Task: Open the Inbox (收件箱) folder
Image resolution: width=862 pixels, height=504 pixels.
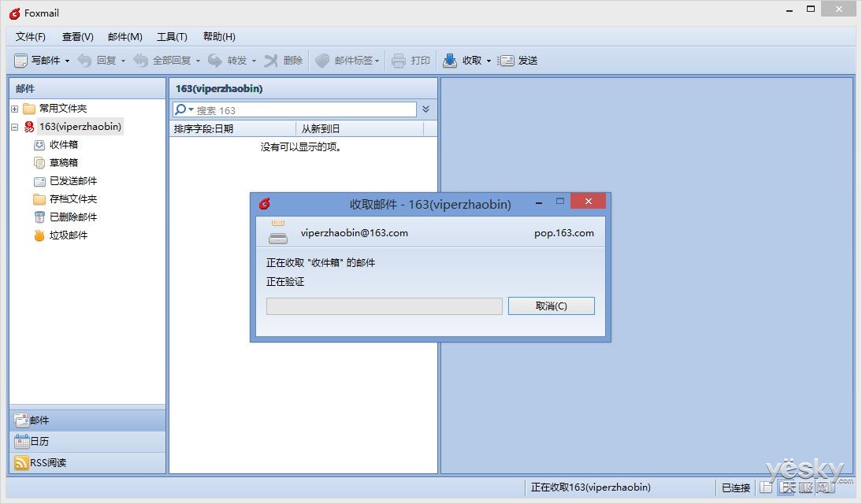Action: [x=64, y=145]
